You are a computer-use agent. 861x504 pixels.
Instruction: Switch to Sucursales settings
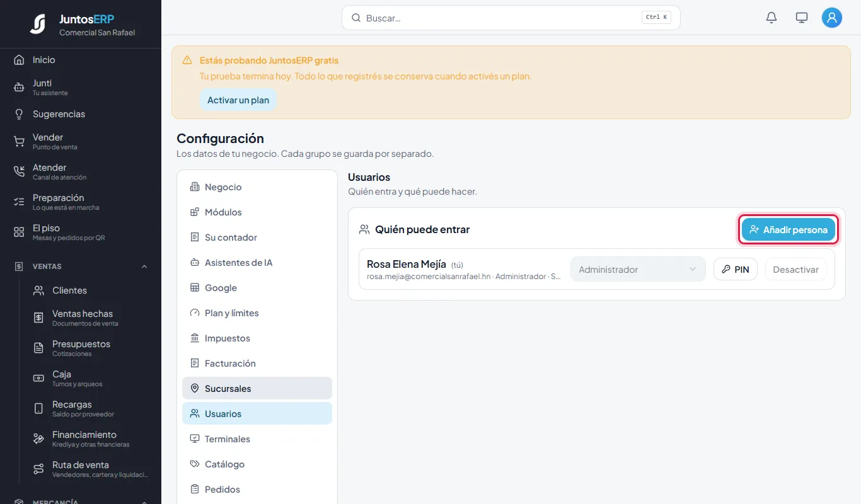click(257, 389)
